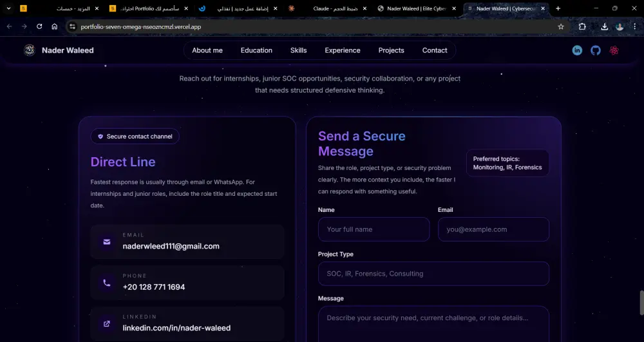Open linkedin.com/in/nader-waleed link
The height and width of the screenshot is (342, 644).
point(176,328)
